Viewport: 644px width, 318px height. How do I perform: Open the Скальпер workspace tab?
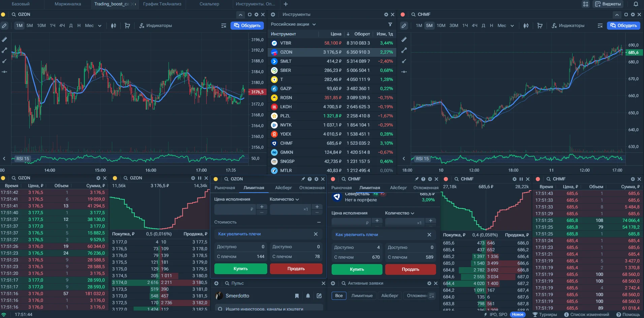209,4
